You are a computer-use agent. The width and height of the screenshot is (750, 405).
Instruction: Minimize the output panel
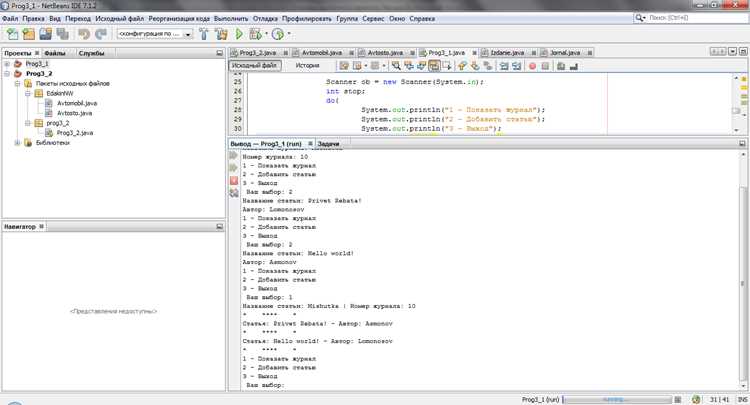click(742, 143)
